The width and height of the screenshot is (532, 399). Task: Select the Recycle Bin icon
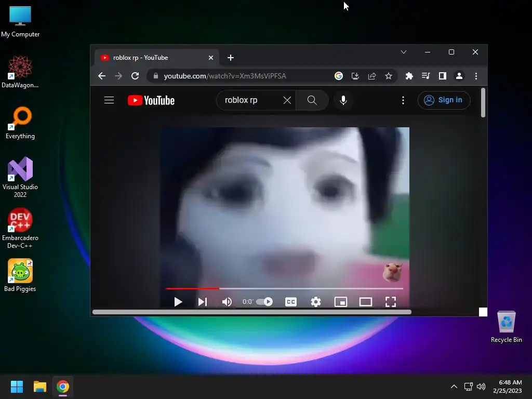(506, 326)
